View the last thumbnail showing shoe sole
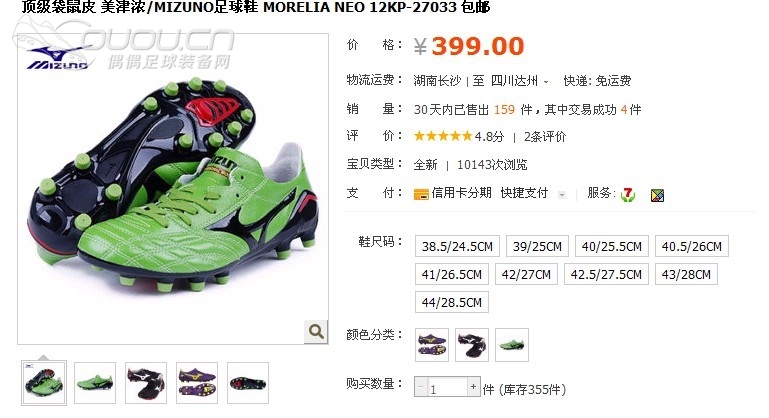Viewport: 769px width, 418px height. tap(248, 383)
